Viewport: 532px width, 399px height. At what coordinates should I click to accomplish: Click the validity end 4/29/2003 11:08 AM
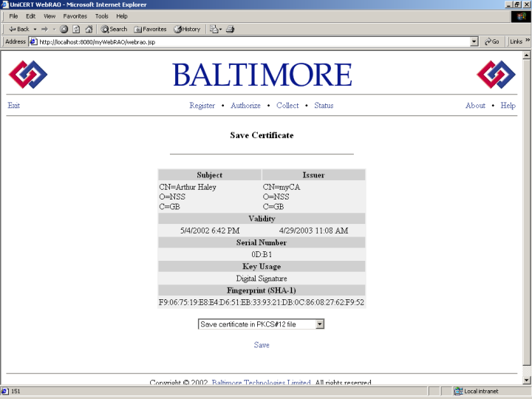point(313,231)
